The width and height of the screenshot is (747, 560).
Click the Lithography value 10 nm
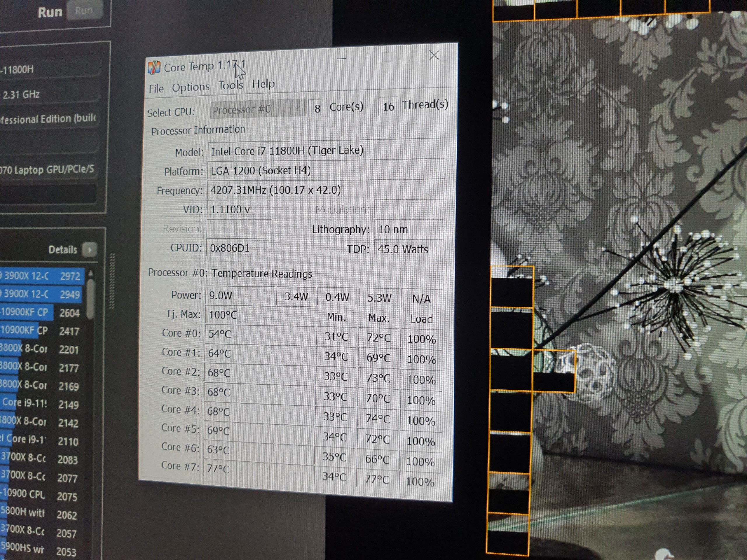pos(409,230)
